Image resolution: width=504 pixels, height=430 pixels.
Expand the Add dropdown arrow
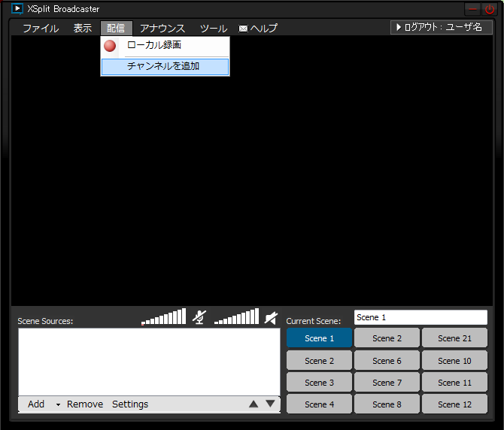(x=58, y=404)
